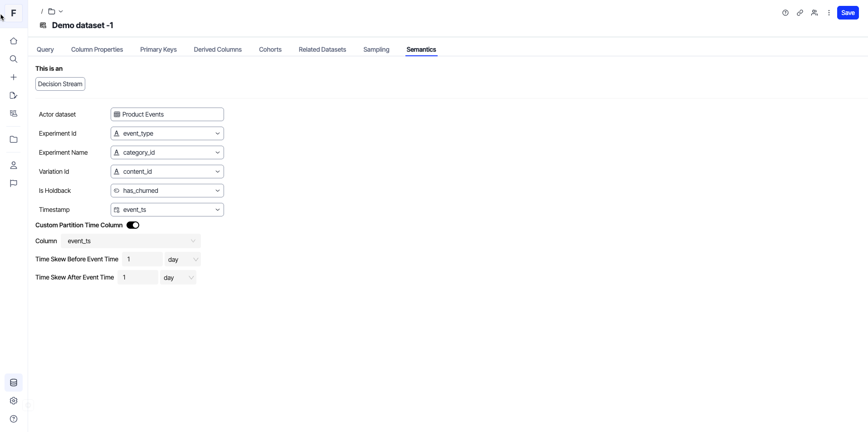The image size is (868, 432).
Task: Open the folder section in the sidebar
Action: (x=14, y=139)
